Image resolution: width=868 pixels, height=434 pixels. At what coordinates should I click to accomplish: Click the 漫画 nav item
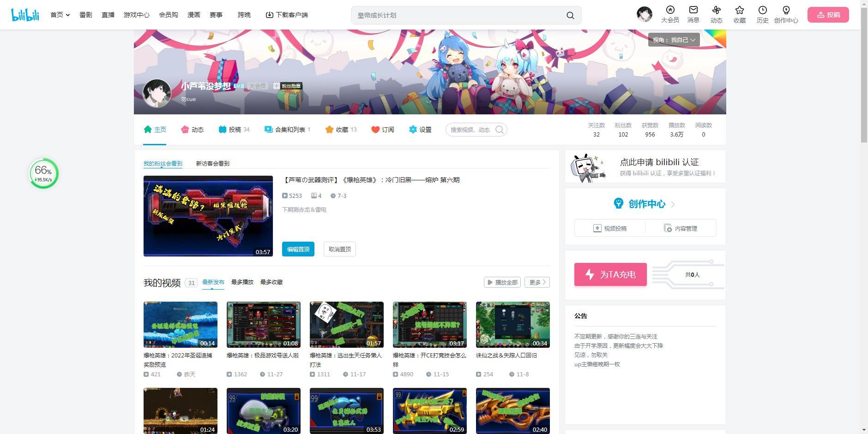click(x=194, y=15)
